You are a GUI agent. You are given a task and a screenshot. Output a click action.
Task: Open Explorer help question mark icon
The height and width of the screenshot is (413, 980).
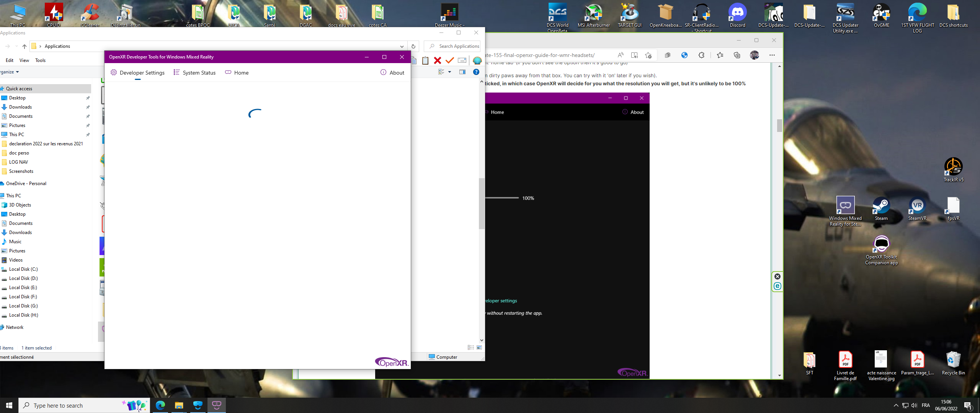[x=476, y=72]
